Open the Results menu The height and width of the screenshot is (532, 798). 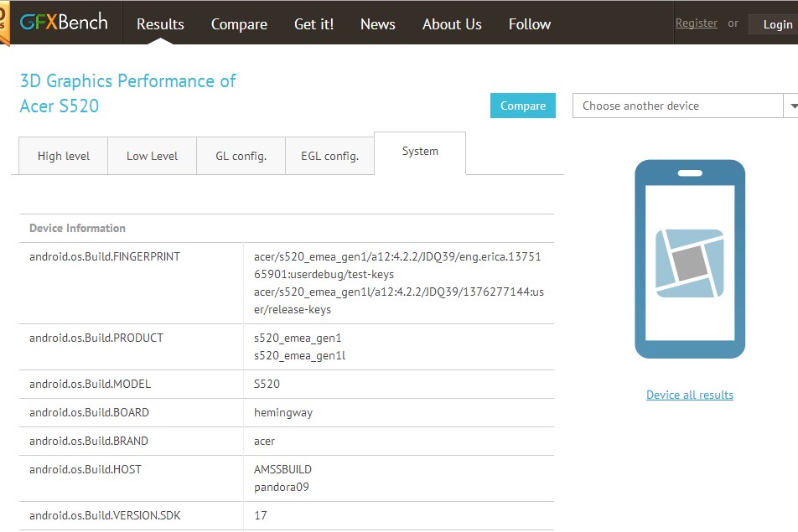tap(160, 24)
